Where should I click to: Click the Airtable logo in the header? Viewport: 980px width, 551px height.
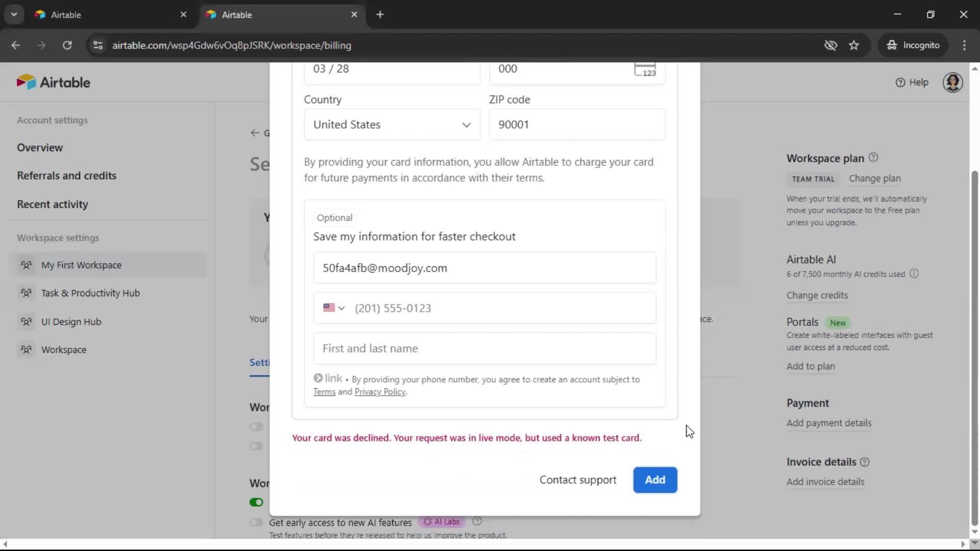pyautogui.click(x=54, y=82)
